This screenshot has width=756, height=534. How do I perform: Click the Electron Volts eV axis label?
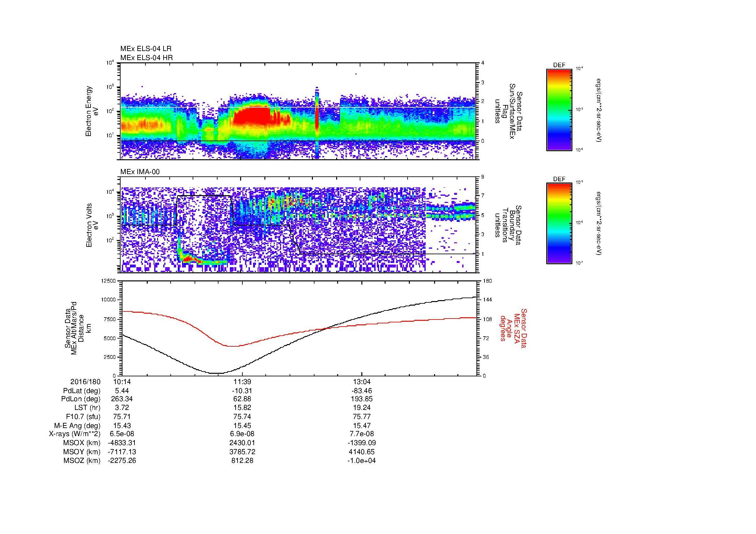(x=92, y=225)
